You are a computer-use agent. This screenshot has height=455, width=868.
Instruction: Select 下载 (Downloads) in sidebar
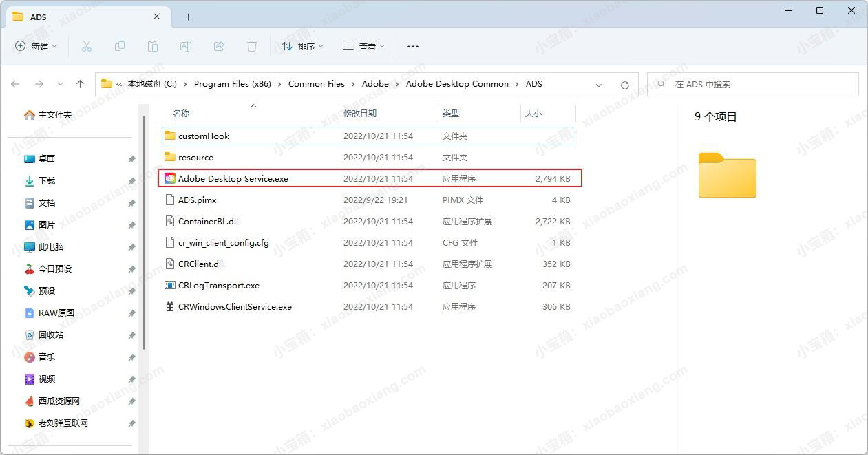47,181
